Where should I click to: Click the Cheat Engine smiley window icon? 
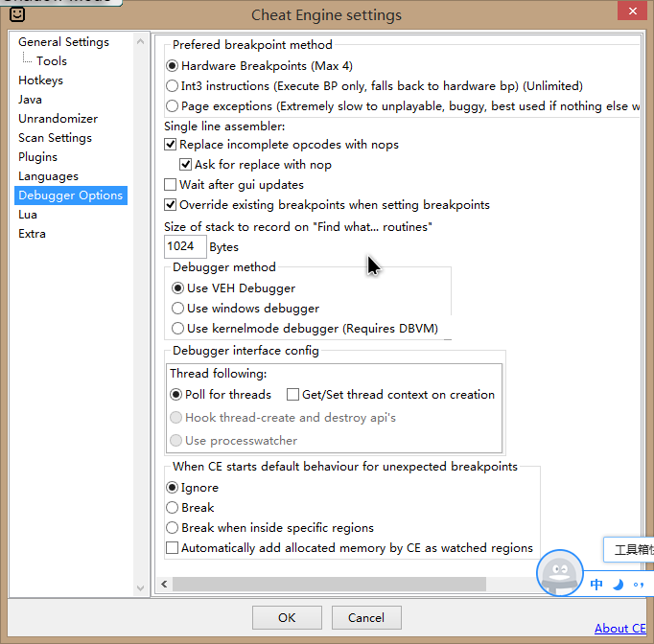click(16, 15)
